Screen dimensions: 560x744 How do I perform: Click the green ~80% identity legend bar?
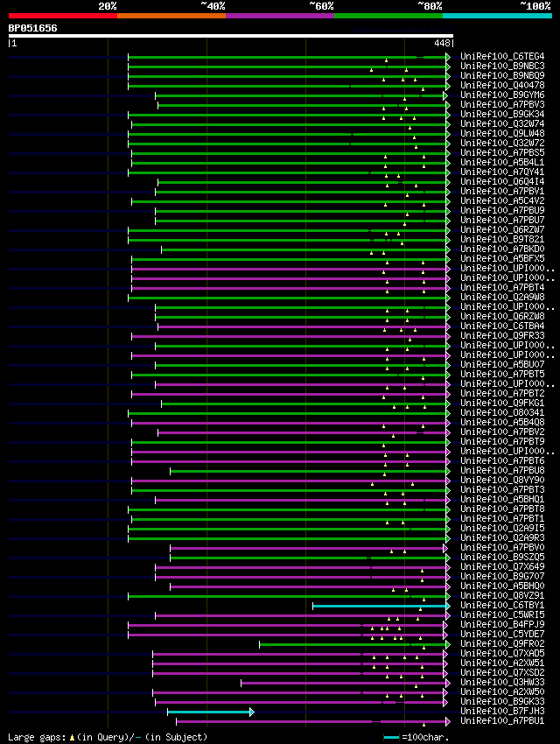(x=388, y=16)
